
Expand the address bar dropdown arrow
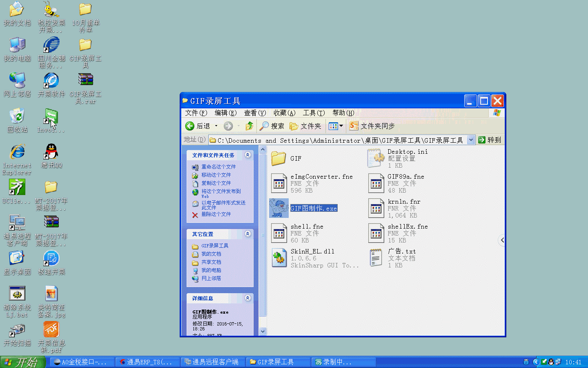click(471, 140)
